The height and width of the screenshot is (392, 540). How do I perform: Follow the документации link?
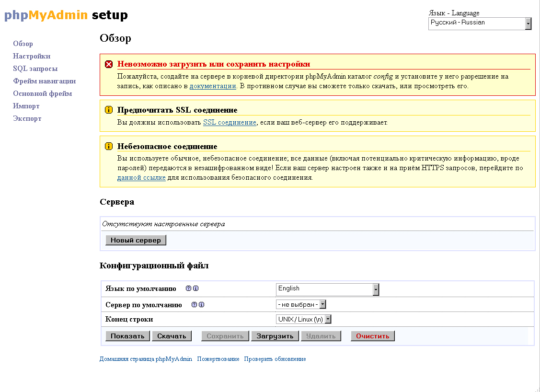pyautogui.click(x=213, y=86)
